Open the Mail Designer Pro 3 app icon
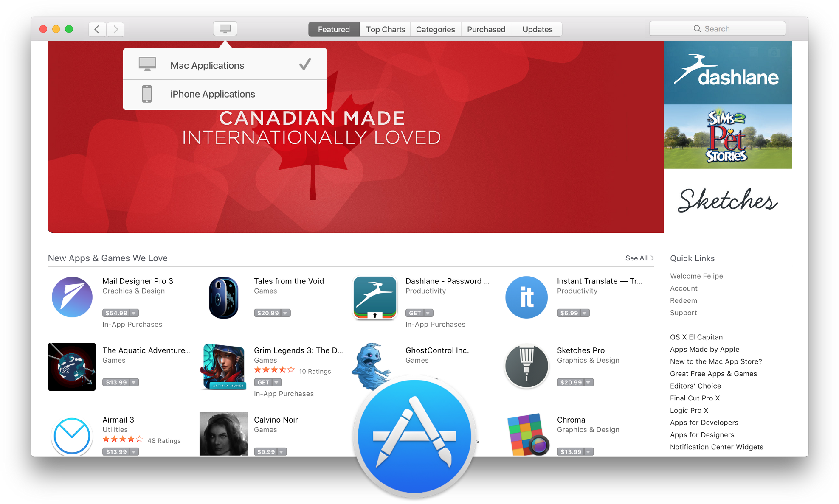The width and height of the screenshot is (839, 504). (x=72, y=297)
